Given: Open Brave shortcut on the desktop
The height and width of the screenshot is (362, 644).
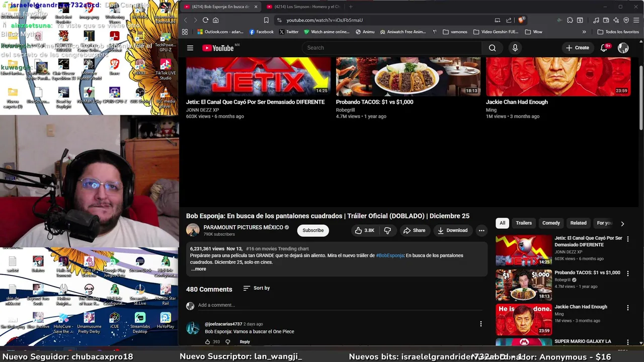Looking at the screenshot, I should click(x=115, y=67).
